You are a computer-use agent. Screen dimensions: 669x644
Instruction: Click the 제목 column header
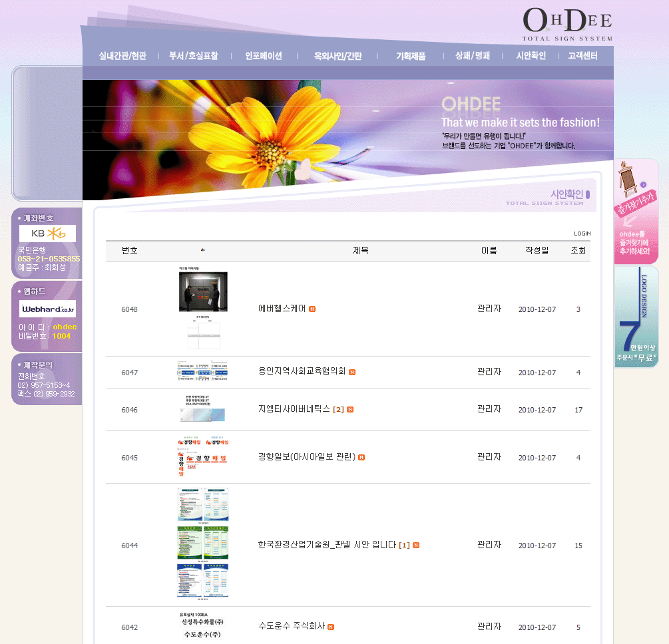[x=361, y=250]
